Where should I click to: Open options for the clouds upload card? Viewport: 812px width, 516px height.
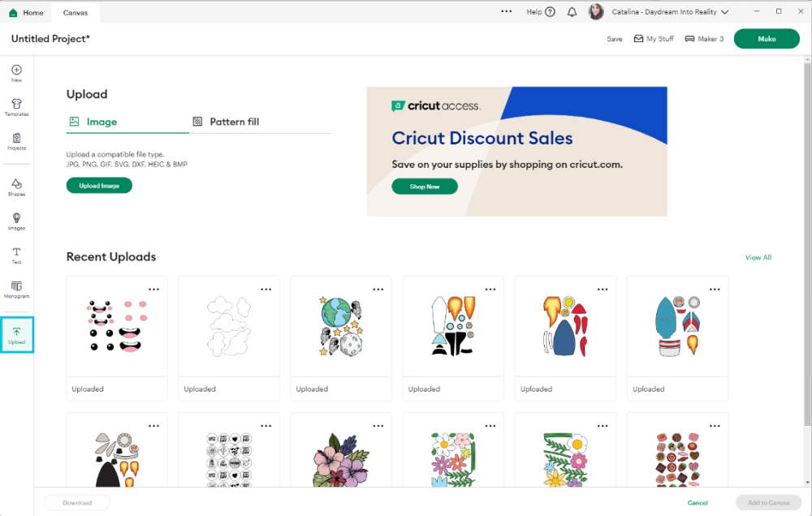[x=266, y=290]
